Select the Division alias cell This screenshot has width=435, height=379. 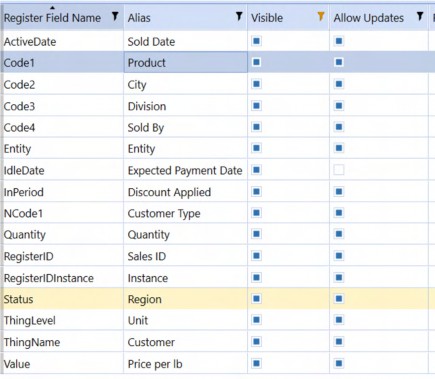[x=185, y=106]
